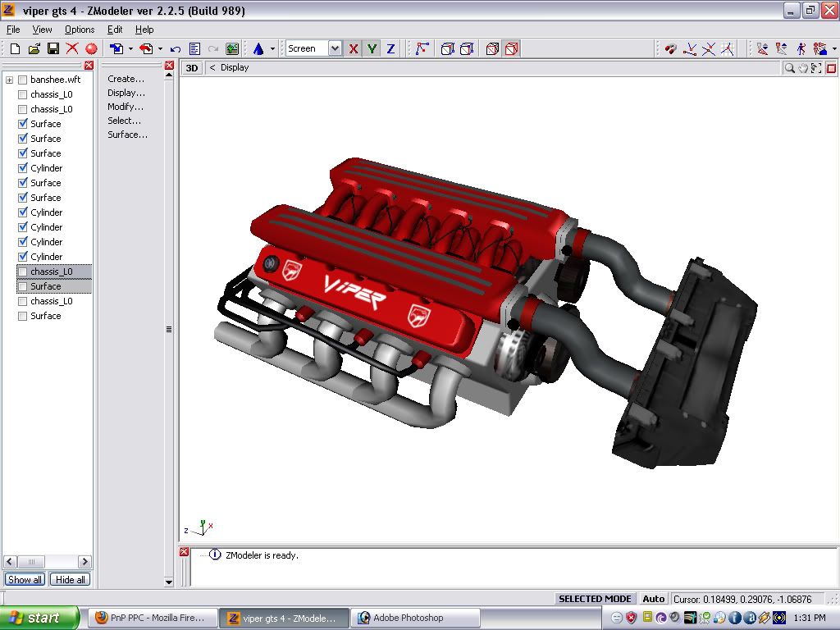Open the import toolbar dropdown arrow
Screen dimensions: 840x630
[x=130, y=49]
